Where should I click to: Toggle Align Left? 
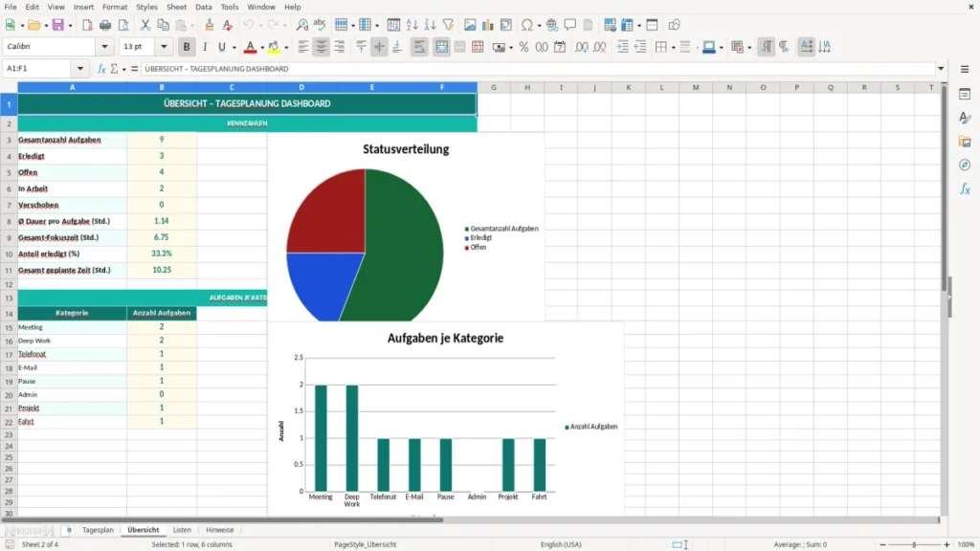coord(303,47)
